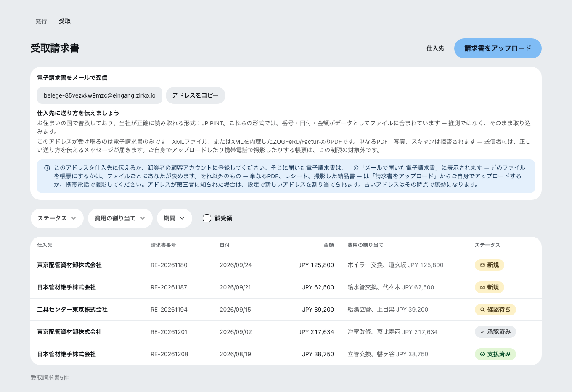
Task: Click the amount JPY 125,800 in 金額 column
Action: [x=316, y=265]
